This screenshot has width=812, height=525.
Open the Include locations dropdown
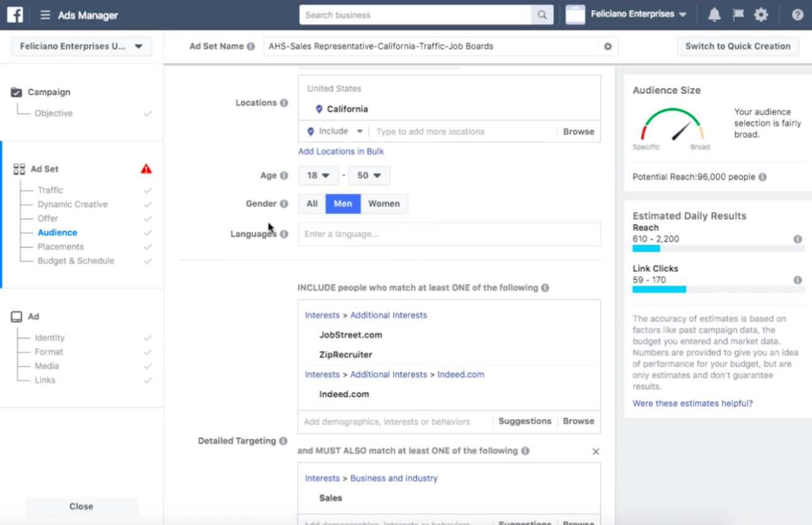(x=335, y=131)
